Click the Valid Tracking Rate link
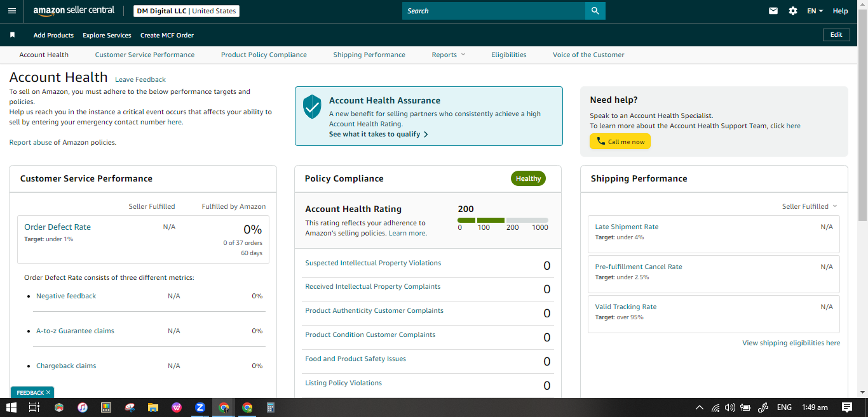 pyautogui.click(x=626, y=307)
